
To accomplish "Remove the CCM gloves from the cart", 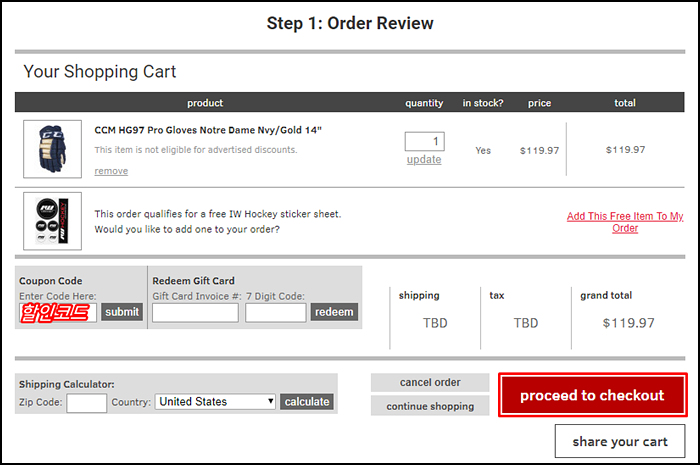I will (x=111, y=171).
